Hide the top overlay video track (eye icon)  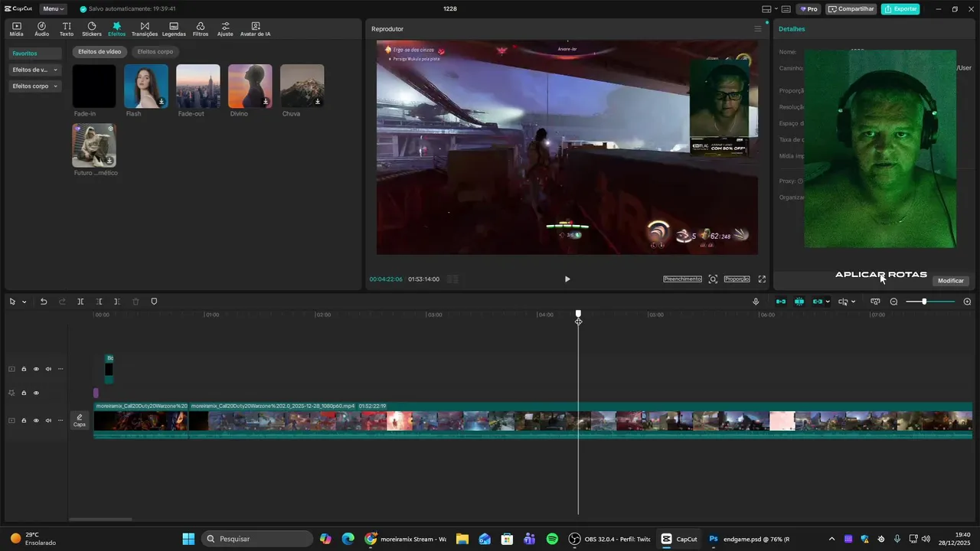tap(36, 369)
